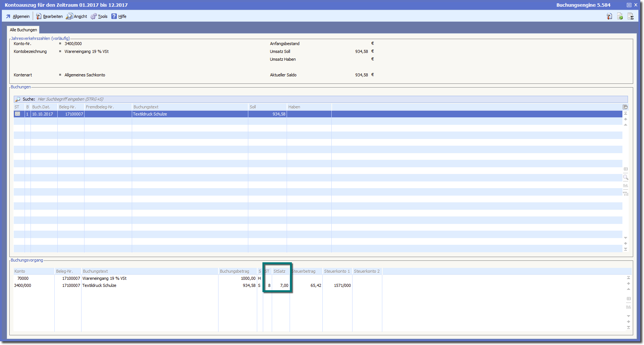Open the Tools menu
The image size is (644, 345).
[x=99, y=16]
